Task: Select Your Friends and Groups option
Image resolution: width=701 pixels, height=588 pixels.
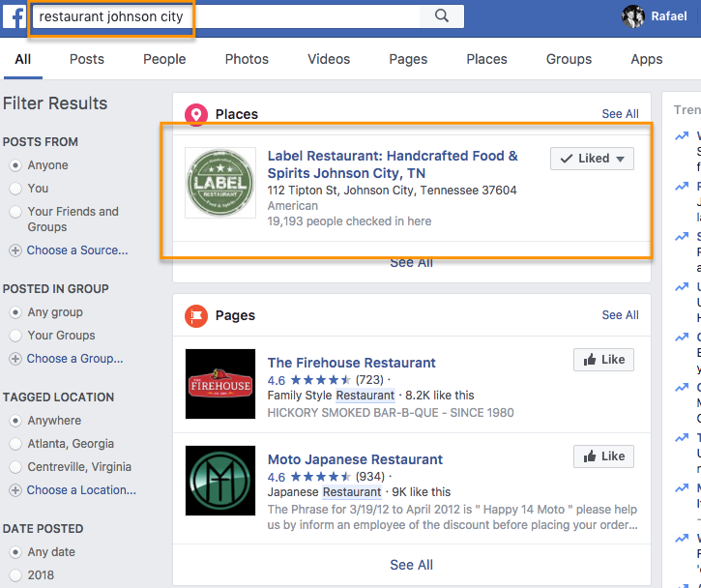Action: click(15, 212)
